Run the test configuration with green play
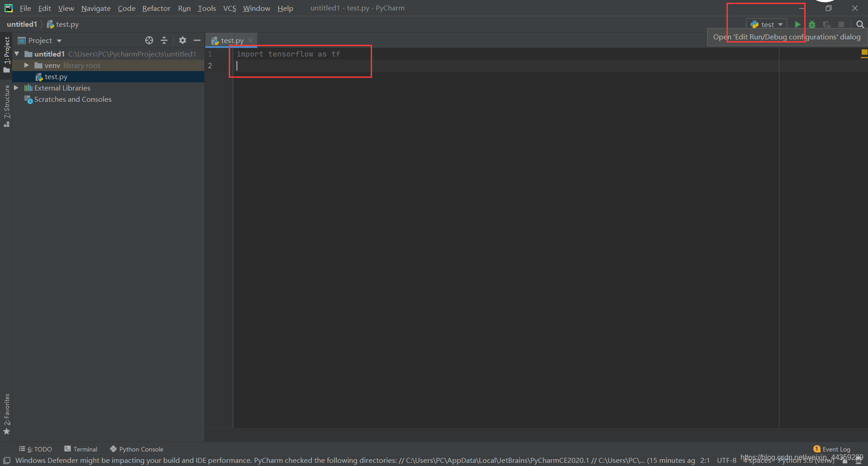 point(798,24)
